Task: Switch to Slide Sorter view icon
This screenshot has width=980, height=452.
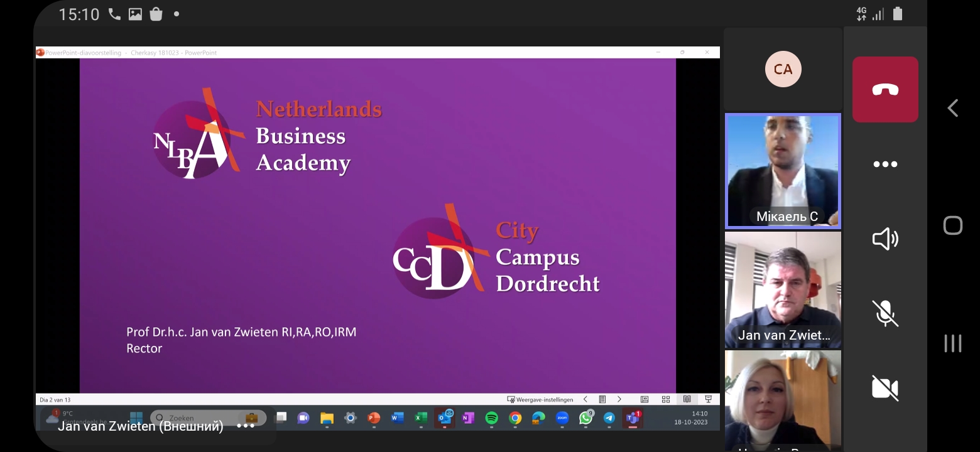Action: click(666, 399)
